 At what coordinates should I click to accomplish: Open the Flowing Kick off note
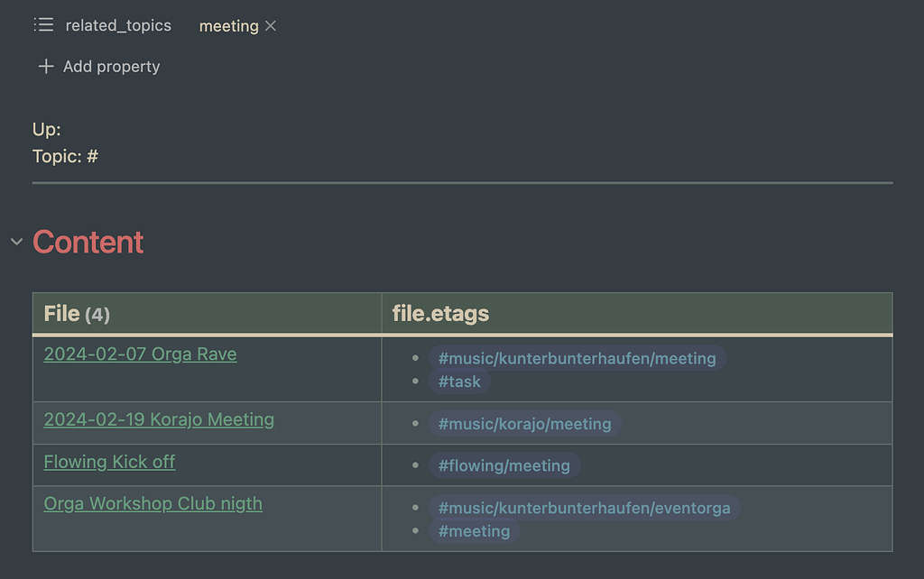(x=109, y=461)
